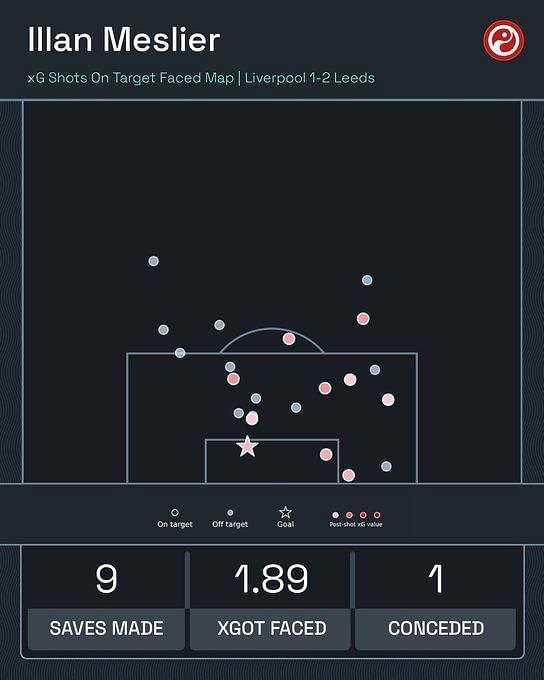Click the conceded count number 1
Viewport: 544px width, 680px height.
pos(436,579)
